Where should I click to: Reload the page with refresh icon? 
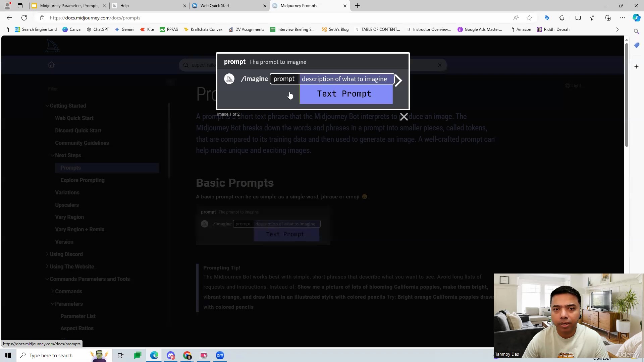coord(24,18)
